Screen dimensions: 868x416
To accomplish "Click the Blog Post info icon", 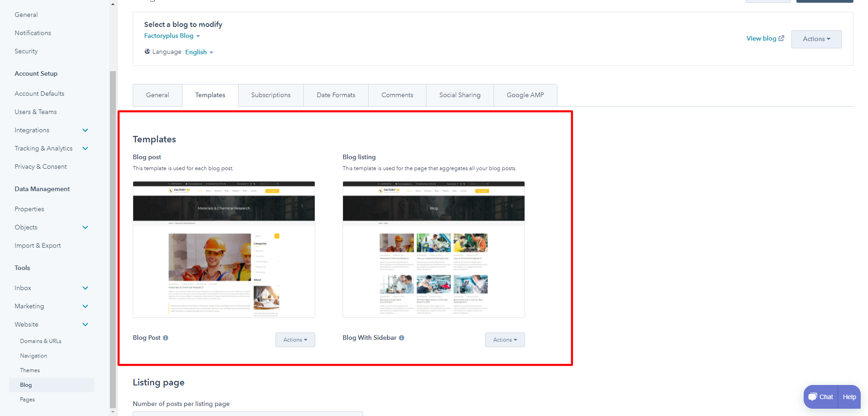I will click(x=166, y=338).
